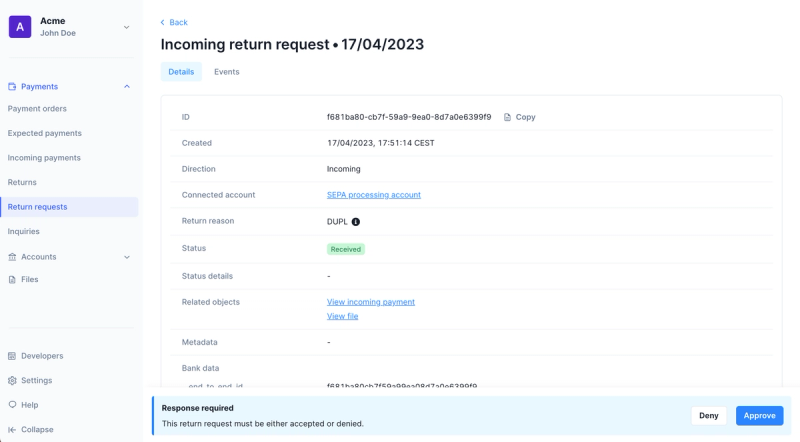Expand the Accounts section chevron
Viewport: 800px width, 442px height.
(127, 257)
